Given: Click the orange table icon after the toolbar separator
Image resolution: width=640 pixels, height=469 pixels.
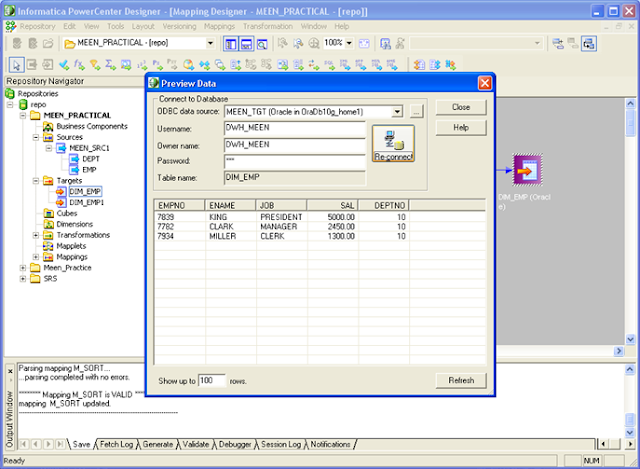Looking at the screenshot, I should pyautogui.click(x=419, y=64).
